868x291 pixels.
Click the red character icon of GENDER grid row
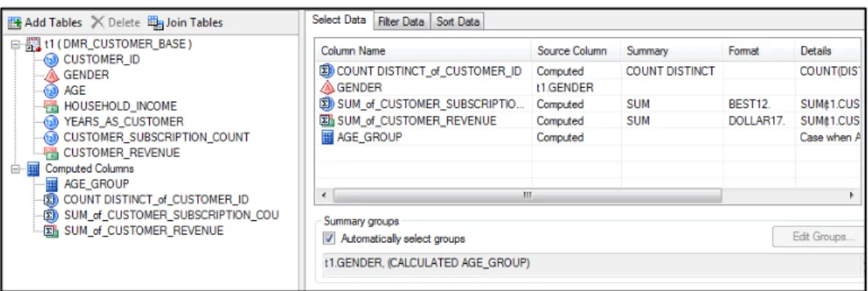point(327,87)
